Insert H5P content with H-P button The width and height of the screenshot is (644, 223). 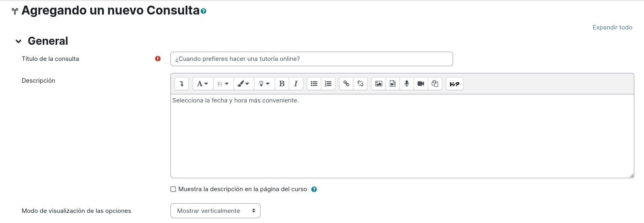tap(455, 84)
